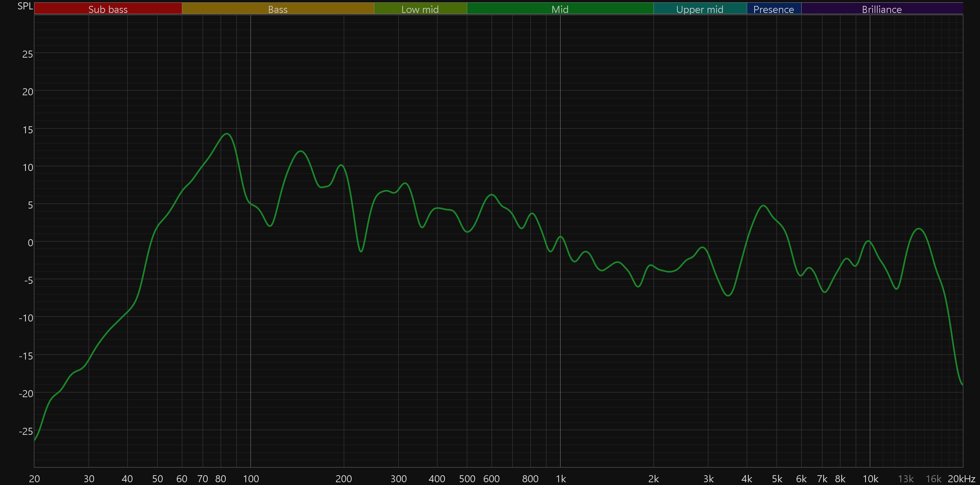Click the curve's highest peak near 80 Hz
This screenshot has width=980, height=485.
pos(227,134)
